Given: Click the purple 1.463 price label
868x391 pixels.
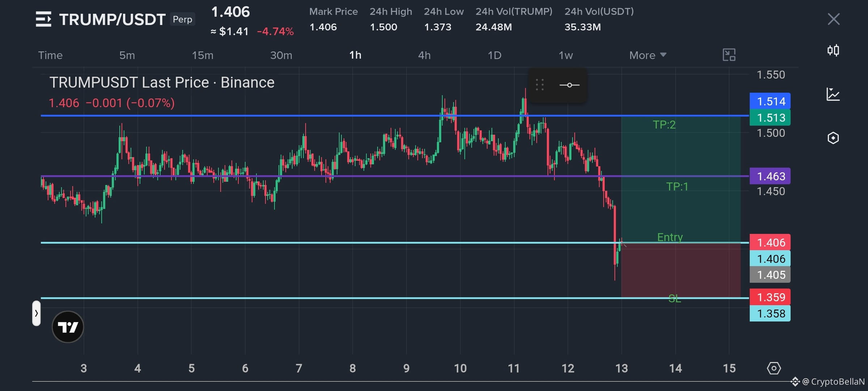Looking at the screenshot, I should point(770,176).
